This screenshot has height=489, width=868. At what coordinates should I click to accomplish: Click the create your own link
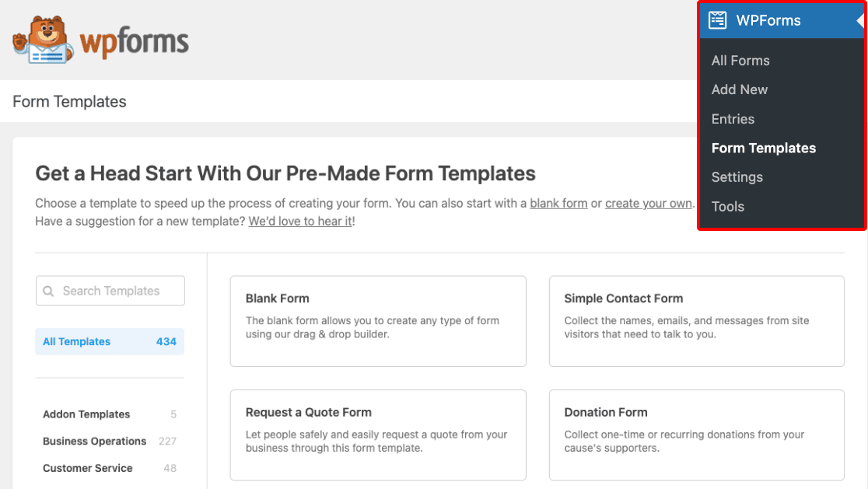tap(648, 204)
